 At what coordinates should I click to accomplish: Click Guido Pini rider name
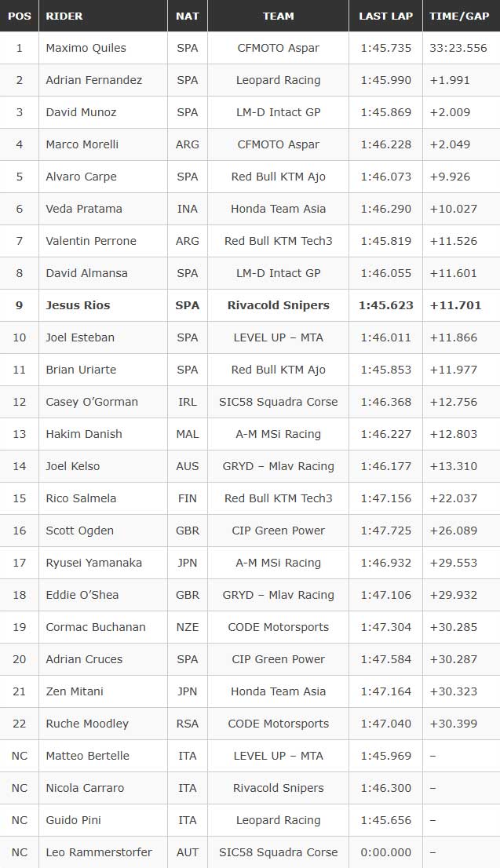pos(73,820)
